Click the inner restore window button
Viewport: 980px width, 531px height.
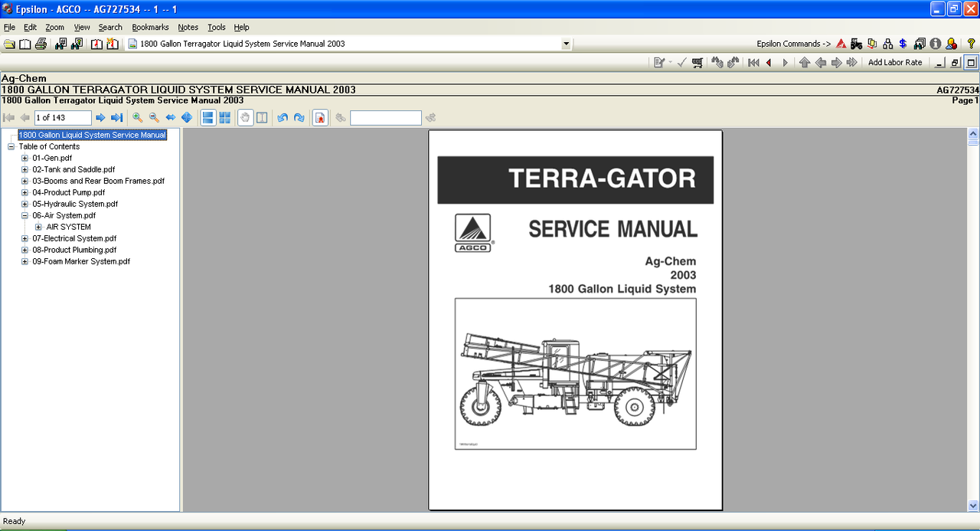coord(955,62)
